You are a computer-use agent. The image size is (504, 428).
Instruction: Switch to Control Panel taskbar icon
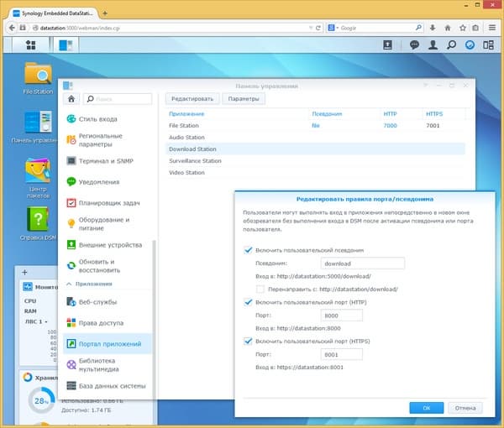pos(66,45)
